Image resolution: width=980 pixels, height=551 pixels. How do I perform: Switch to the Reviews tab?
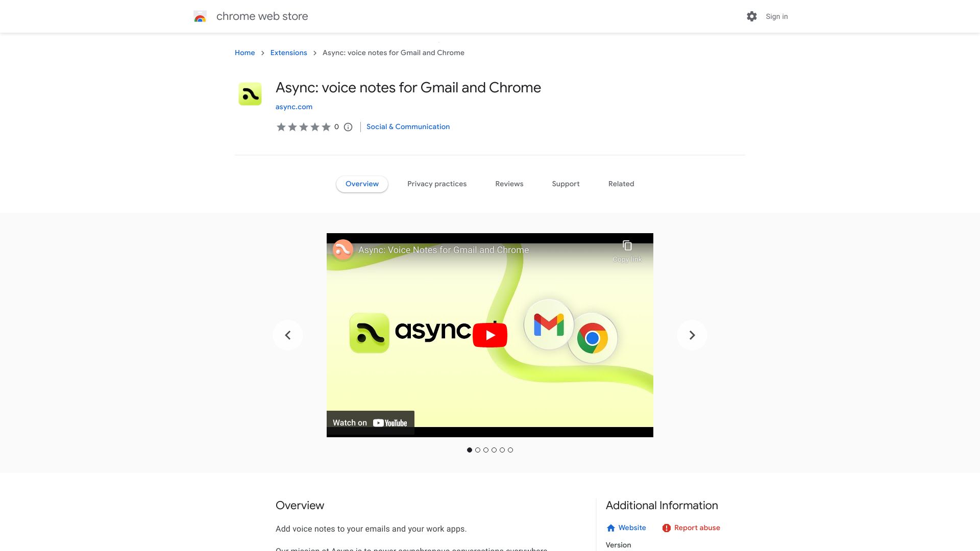click(509, 184)
